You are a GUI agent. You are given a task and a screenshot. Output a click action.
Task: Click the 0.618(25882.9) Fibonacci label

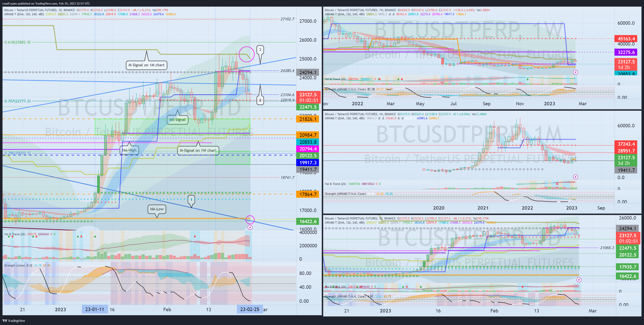click(17, 42)
